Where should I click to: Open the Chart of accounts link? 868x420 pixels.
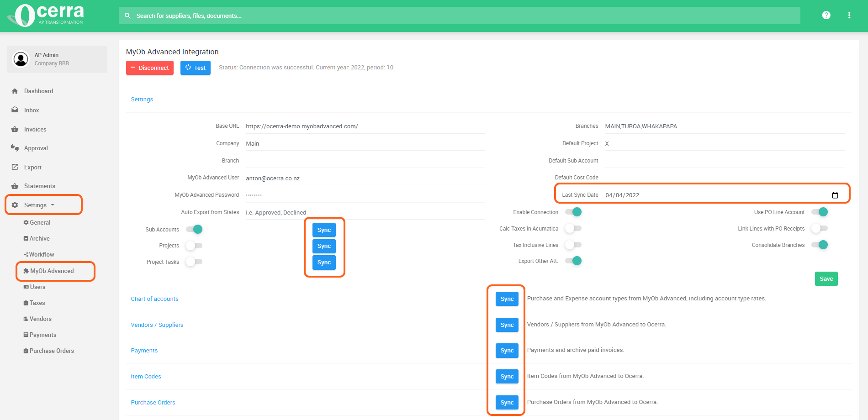pyautogui.click(x=154, y=299)
